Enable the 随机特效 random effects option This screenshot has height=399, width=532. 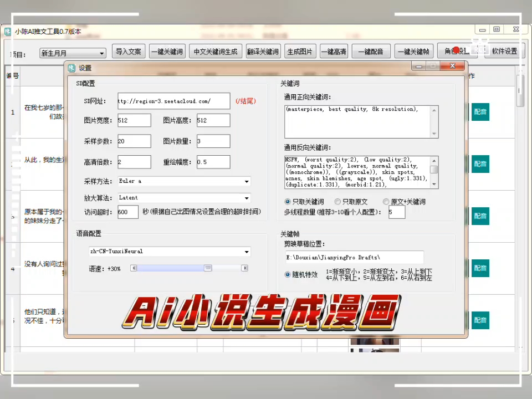click(x=287, y=274)
